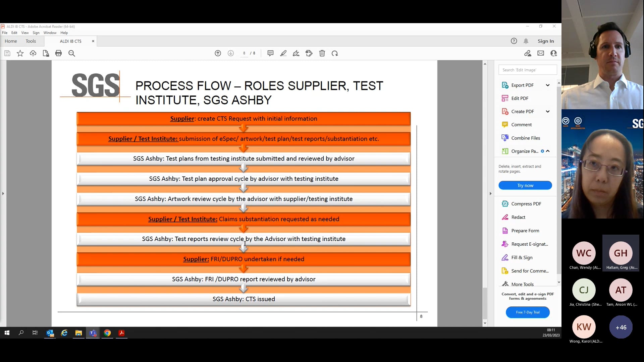Switch to the Tools tab
644x362 pixels.
31,41
